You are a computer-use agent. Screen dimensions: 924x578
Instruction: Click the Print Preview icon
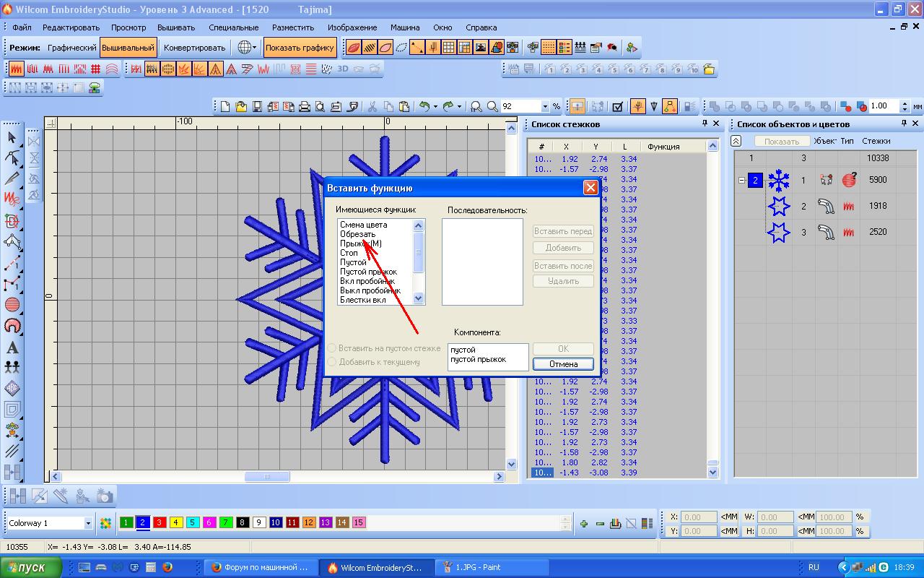pyautogui.click(x=321, y=106)
